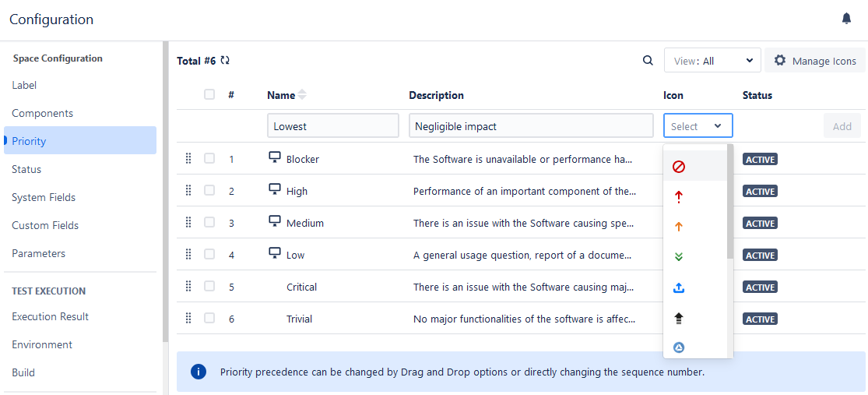Tick the checkbox for the Blocker row
The height and width of the screenshot is (395, 868).
pos(209,158)
